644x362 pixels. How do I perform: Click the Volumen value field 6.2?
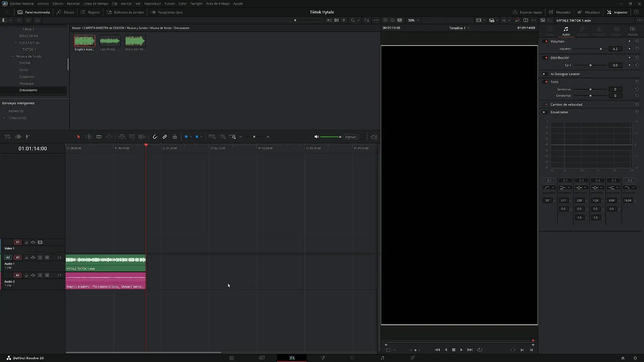click(615, 49)
